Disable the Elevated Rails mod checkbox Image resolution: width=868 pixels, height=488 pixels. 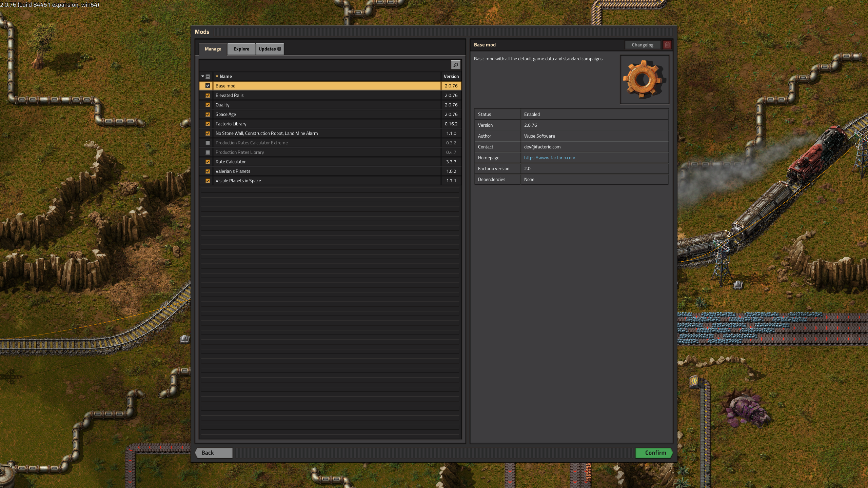coord(208,95)
